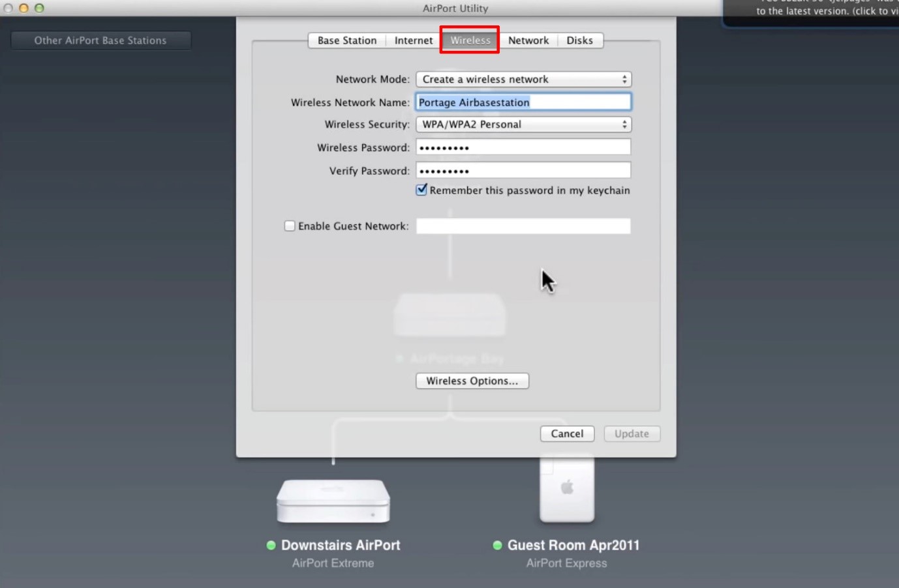Open the Internet tab

[413, 40]
